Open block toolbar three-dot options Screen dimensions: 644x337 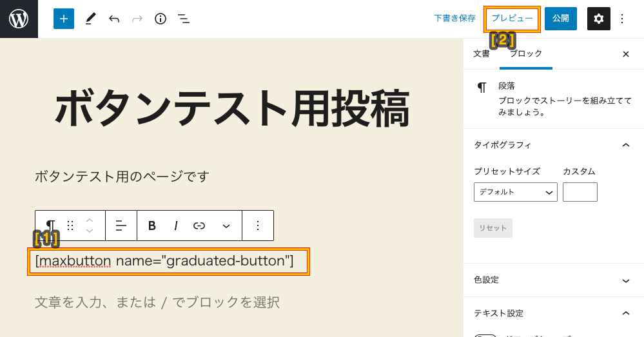click(x=257, y=226)
